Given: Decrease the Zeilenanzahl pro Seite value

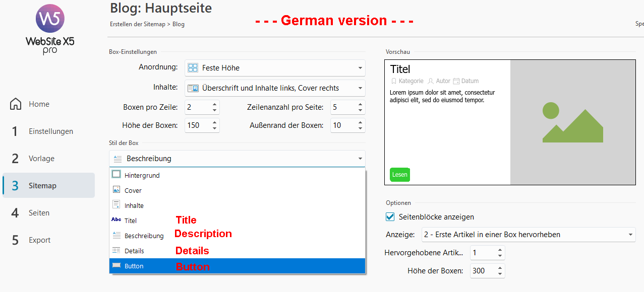Looking at the screenshot, I should coord(360,110).
